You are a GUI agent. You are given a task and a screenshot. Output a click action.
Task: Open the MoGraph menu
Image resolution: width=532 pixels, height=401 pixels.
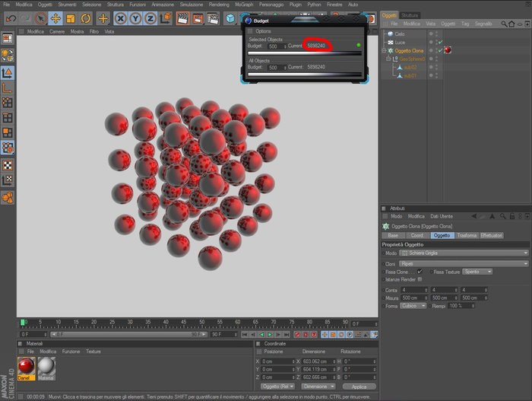(x=244, y=5)
